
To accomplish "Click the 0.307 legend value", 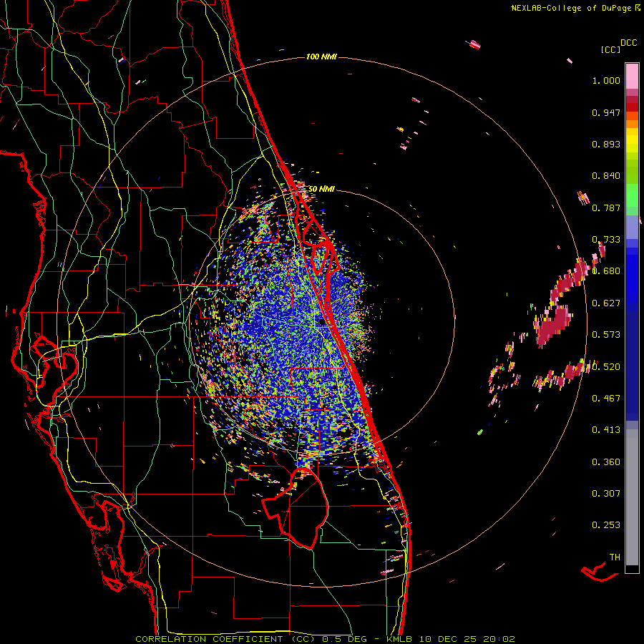I will pyautogui.click(x=606, y=494).
